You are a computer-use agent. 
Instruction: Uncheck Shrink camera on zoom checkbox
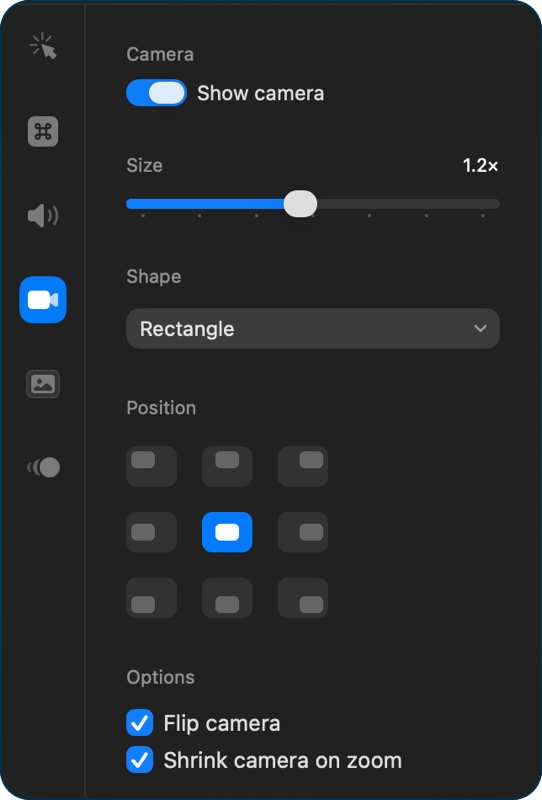point(140,760)
